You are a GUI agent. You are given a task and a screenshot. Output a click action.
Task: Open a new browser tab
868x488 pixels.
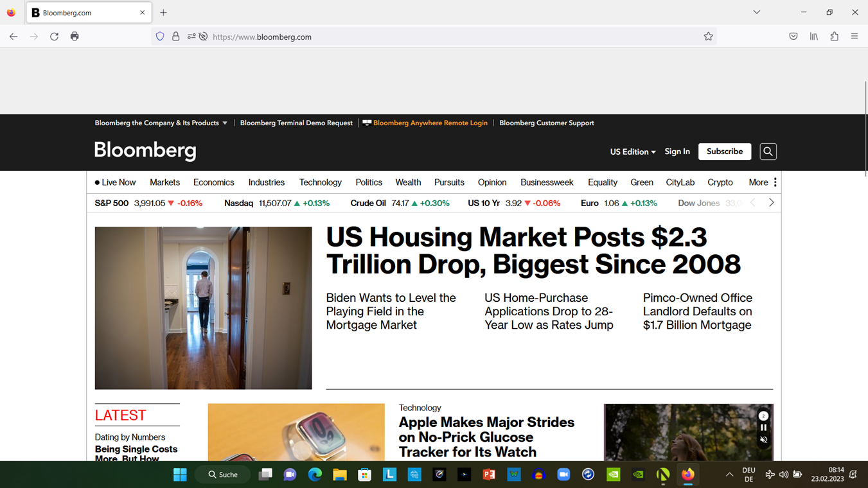point(163,12)
